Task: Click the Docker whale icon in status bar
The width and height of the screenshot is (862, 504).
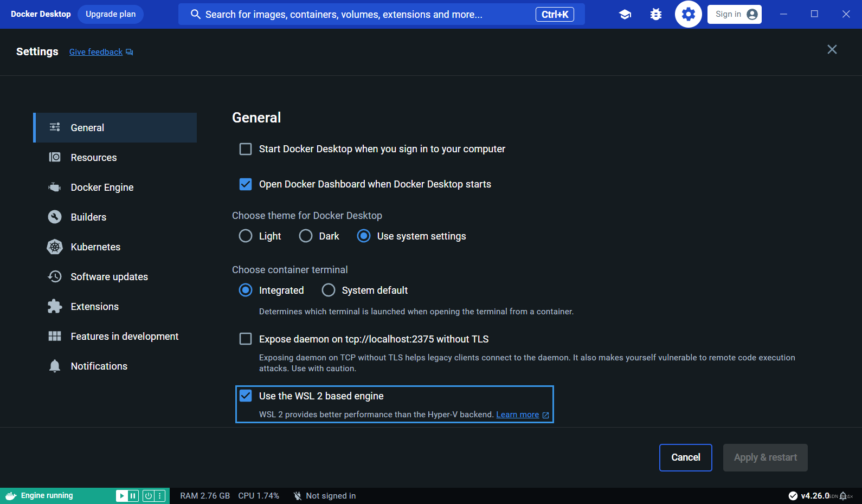Action: [x=11, y=495]
